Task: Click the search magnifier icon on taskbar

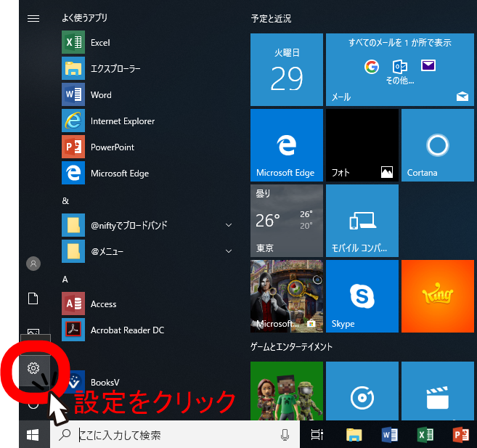Action: tap(65, 435)
